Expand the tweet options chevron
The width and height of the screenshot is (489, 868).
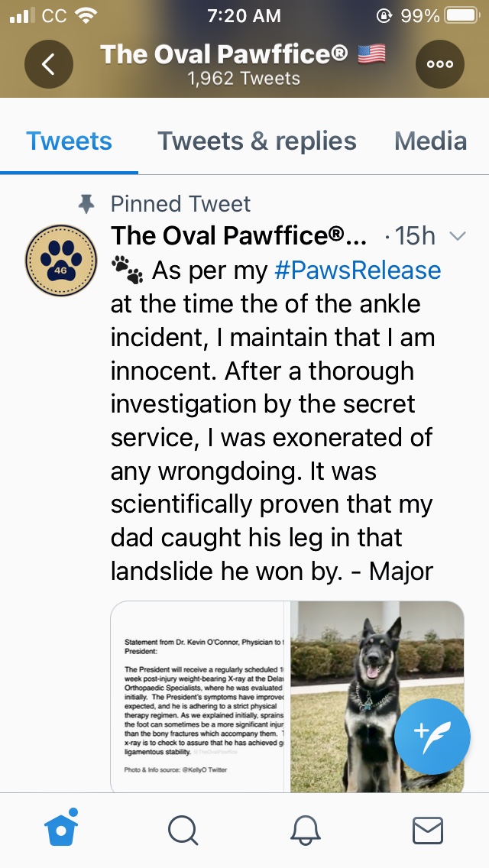tap(457, 236)
